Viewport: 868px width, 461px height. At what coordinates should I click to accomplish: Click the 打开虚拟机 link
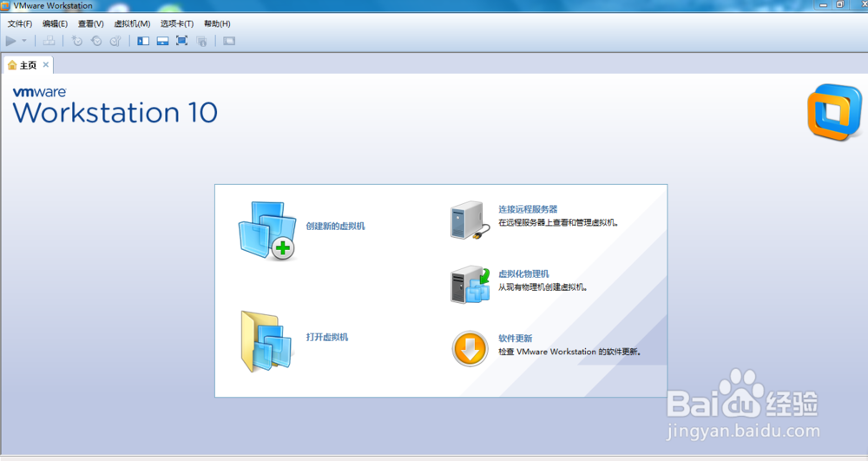click(327, 337)
